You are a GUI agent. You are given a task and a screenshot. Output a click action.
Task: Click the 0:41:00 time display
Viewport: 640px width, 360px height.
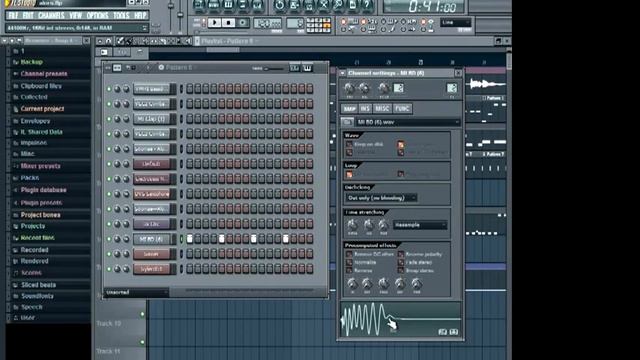pos(424,6)
